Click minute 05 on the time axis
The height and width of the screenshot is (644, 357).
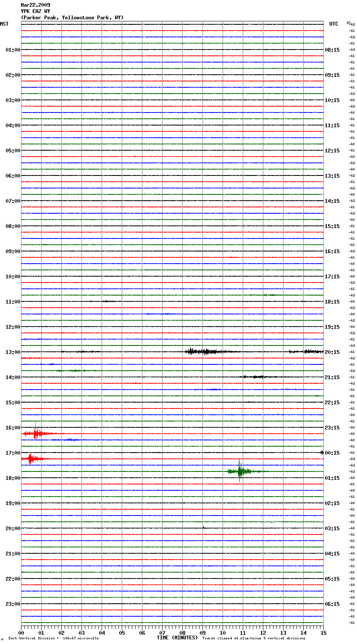point(122,633)
